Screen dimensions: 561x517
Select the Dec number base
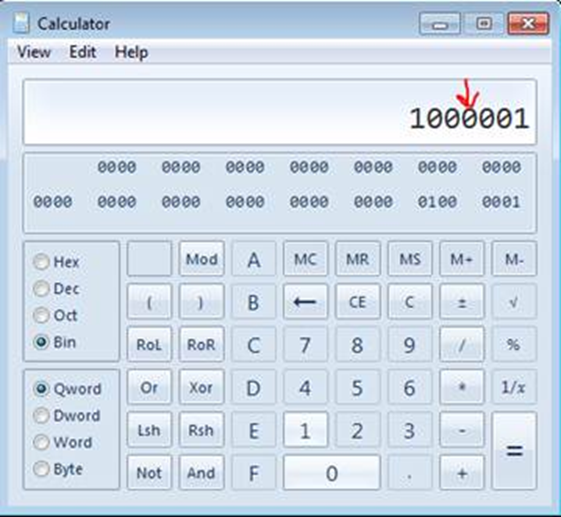(x=41, y=288)
